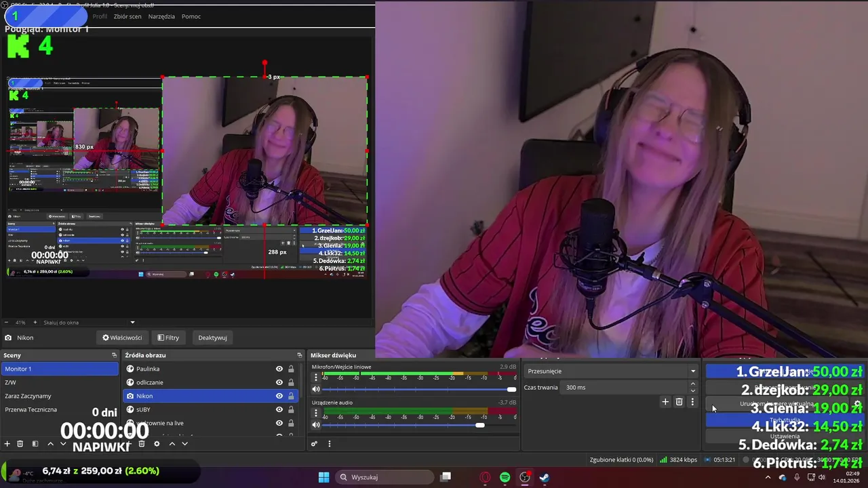Open Task View on taskbar
The height and width of the screenshot is (488, 868).
coord(446,477)
